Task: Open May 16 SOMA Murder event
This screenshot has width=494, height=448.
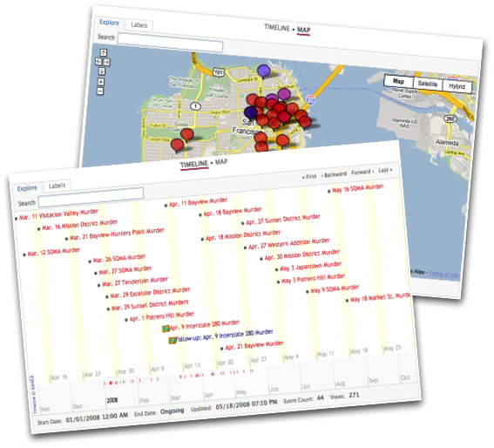Action: [358, 188]
